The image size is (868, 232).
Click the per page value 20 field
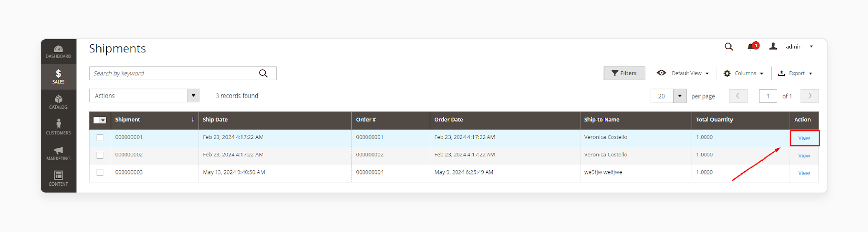(x=661, y=96)
